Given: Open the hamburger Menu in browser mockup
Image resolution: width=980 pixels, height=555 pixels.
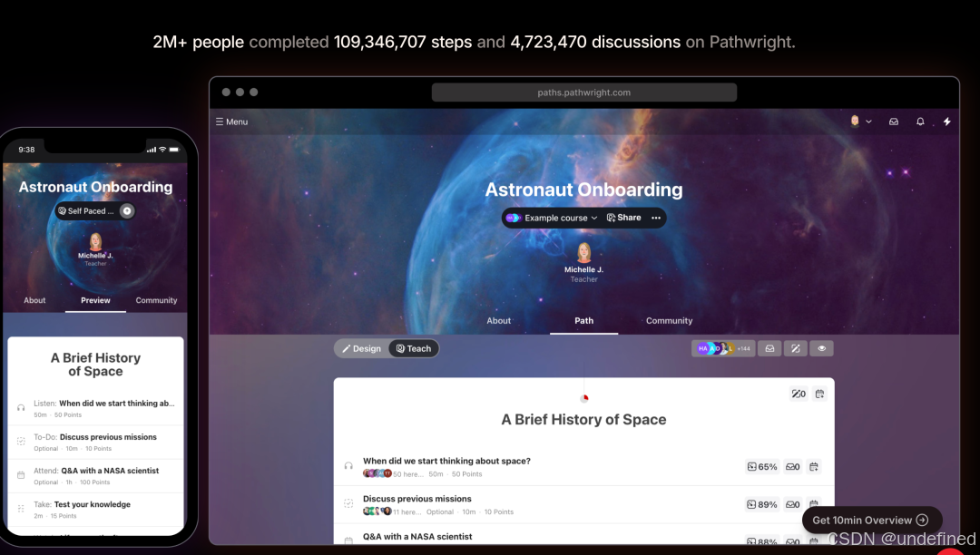Looking at the screenshot, I should [232, 122].
